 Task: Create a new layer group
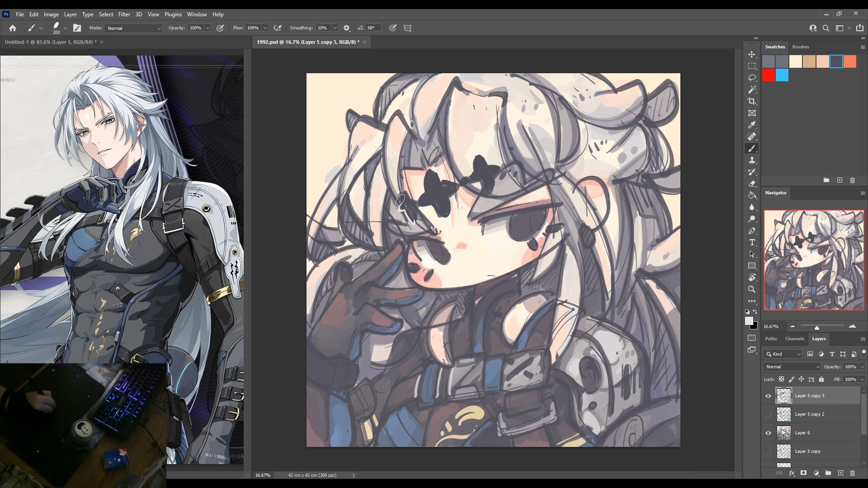(x=828, y=473)
